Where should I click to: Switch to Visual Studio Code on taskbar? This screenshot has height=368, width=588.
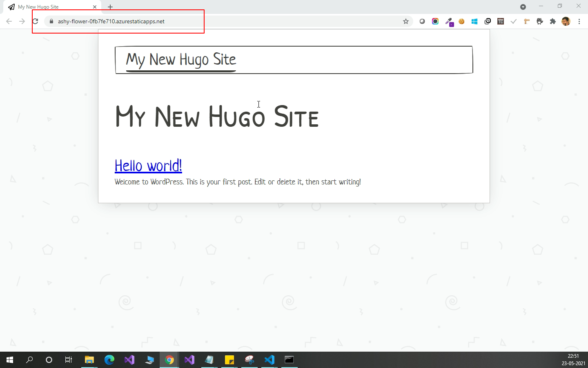click(269, 360)
